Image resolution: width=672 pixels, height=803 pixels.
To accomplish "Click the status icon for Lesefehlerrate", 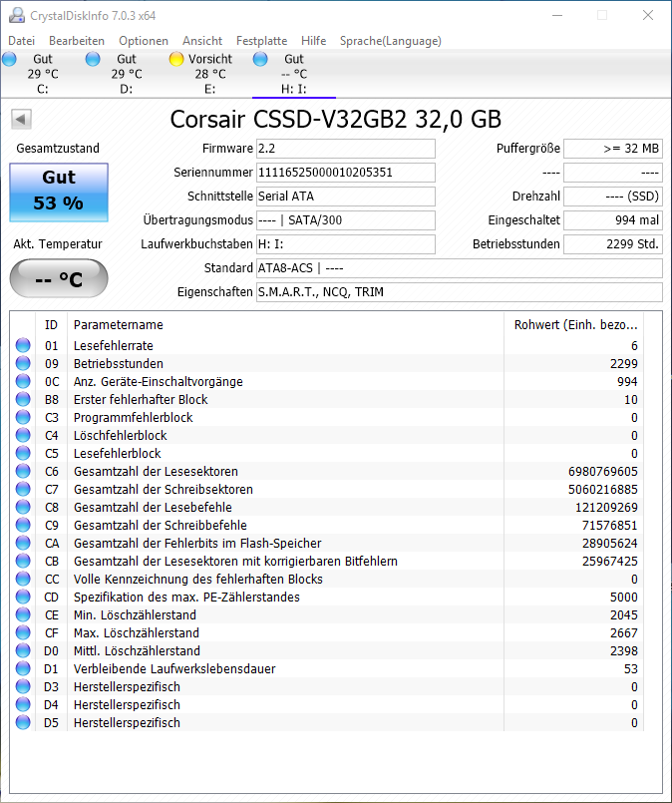I will 23,345.
